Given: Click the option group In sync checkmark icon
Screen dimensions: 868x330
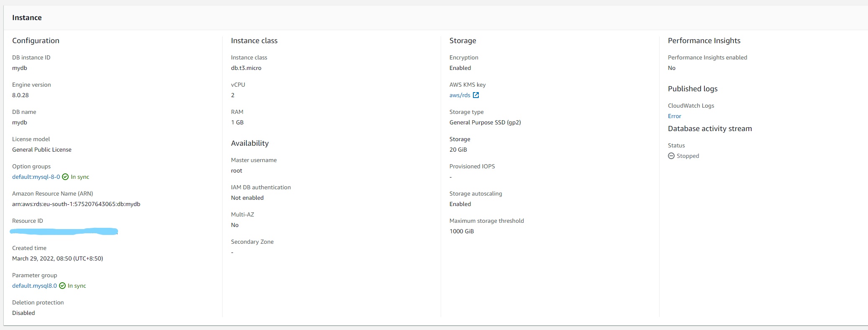Looking at the screenshot, I should (65, 177).
